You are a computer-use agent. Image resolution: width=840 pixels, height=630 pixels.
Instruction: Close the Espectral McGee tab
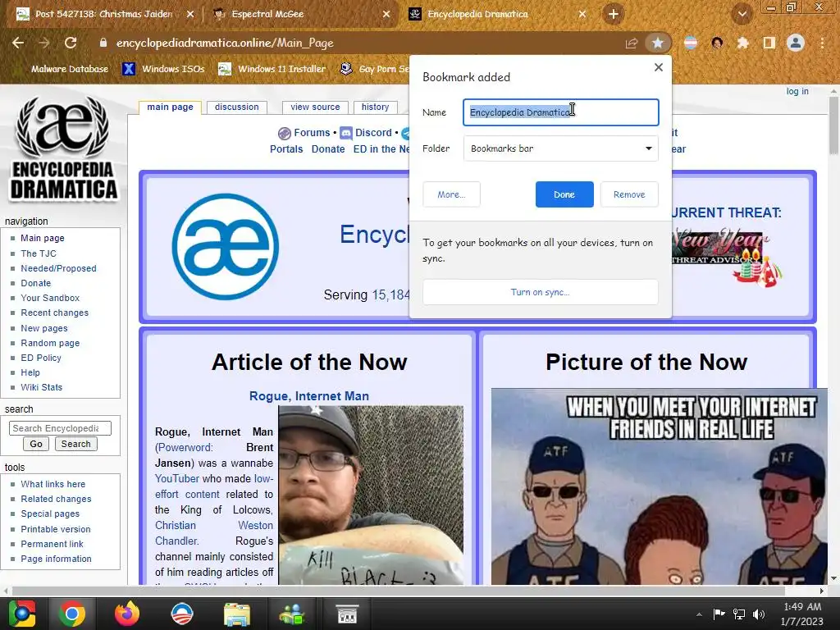(x=386, y=14)
